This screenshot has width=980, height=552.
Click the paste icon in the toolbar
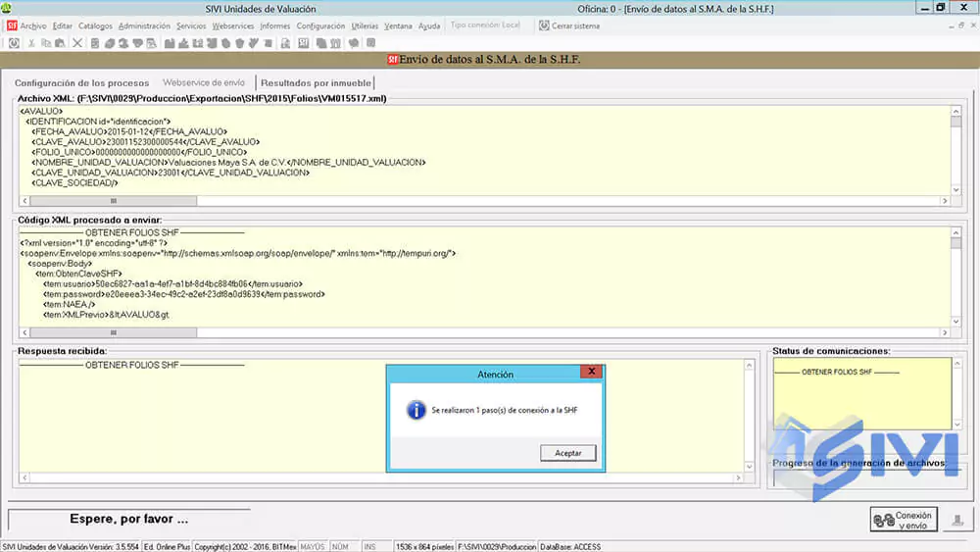point(60,43)
